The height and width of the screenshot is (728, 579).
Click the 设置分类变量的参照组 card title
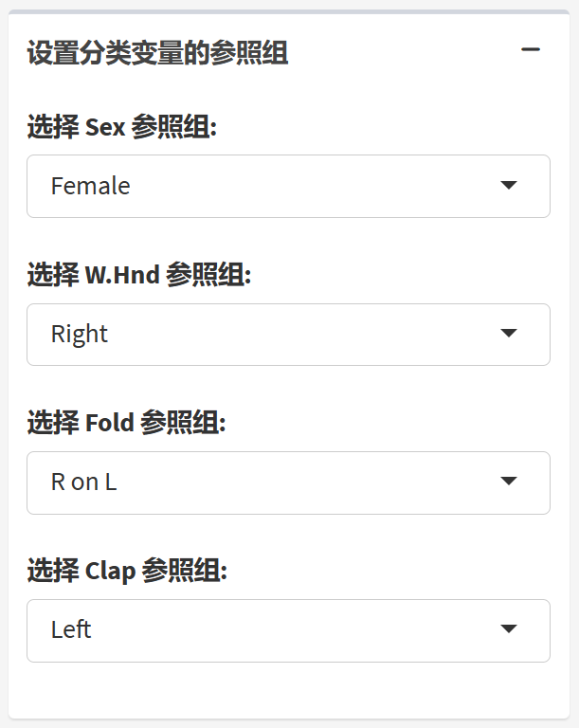(157, 53)
